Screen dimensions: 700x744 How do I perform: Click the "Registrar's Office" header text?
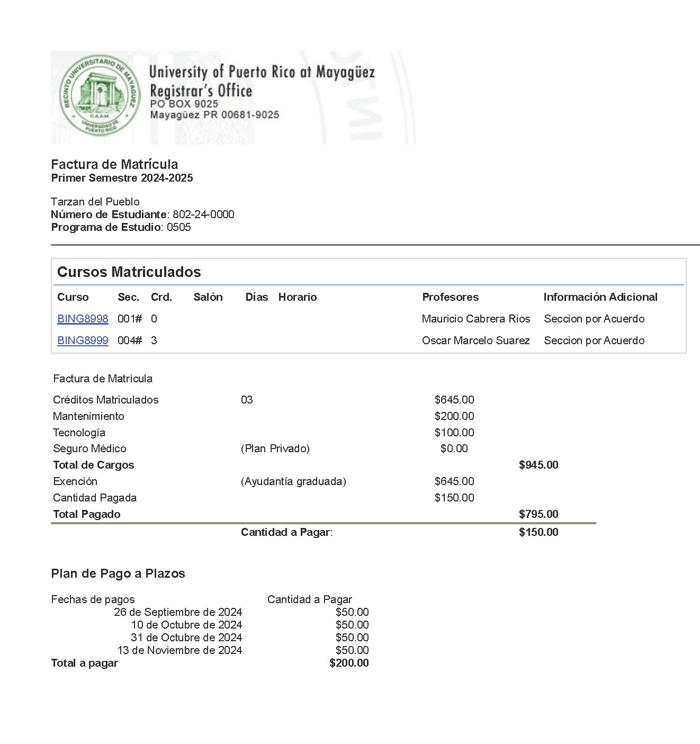coord(201,91)
